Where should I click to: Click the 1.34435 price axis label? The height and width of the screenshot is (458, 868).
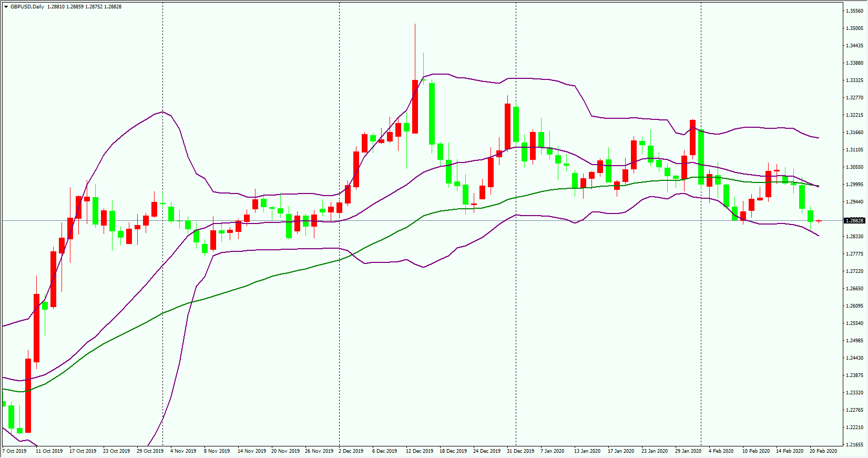click(854, 45)
